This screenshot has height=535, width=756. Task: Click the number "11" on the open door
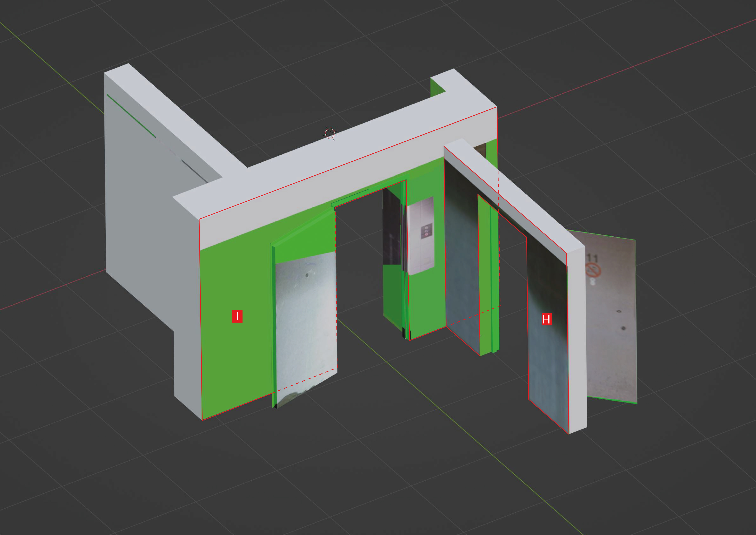pyautogui.click(x=592, y=258)
